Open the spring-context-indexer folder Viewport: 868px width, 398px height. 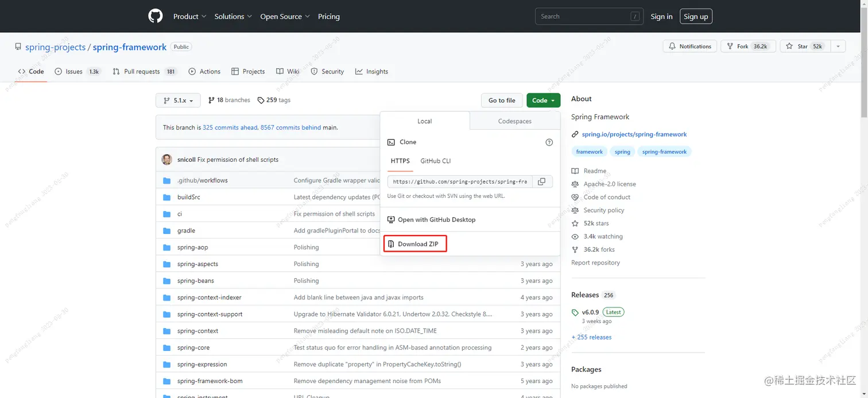210,298
